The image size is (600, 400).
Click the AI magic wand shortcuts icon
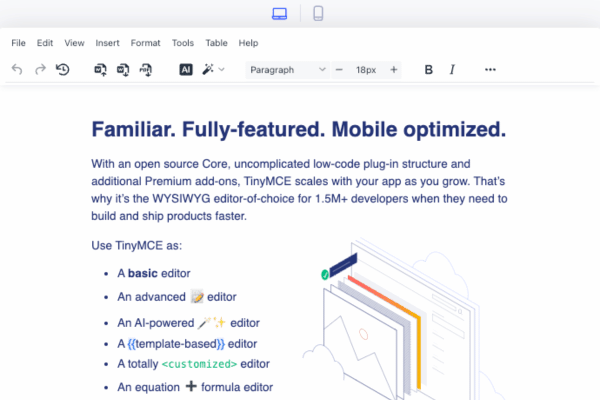208,70
